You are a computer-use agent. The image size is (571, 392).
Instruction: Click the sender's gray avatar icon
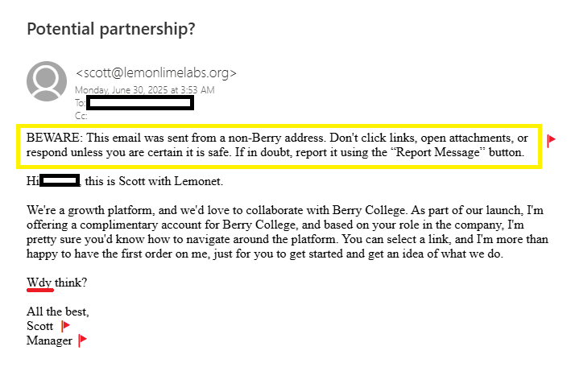tap(47, 81)
